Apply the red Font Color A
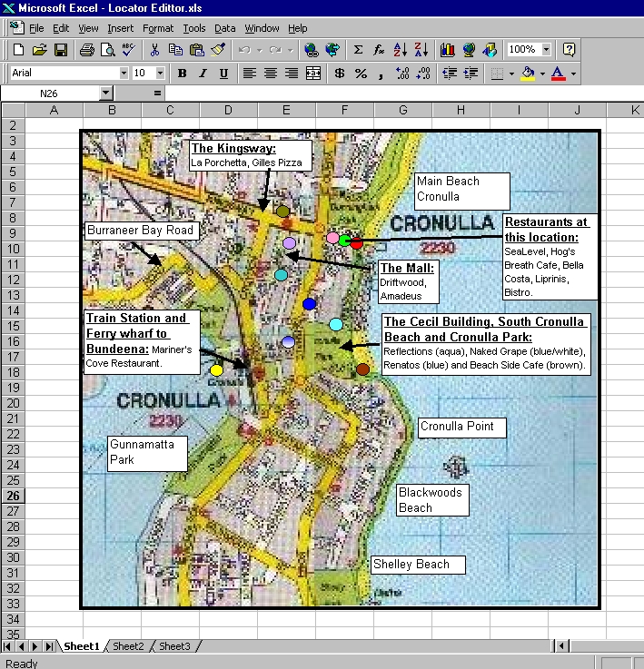The width and height of the screenshot is (644, 669). tap(558, 74)
